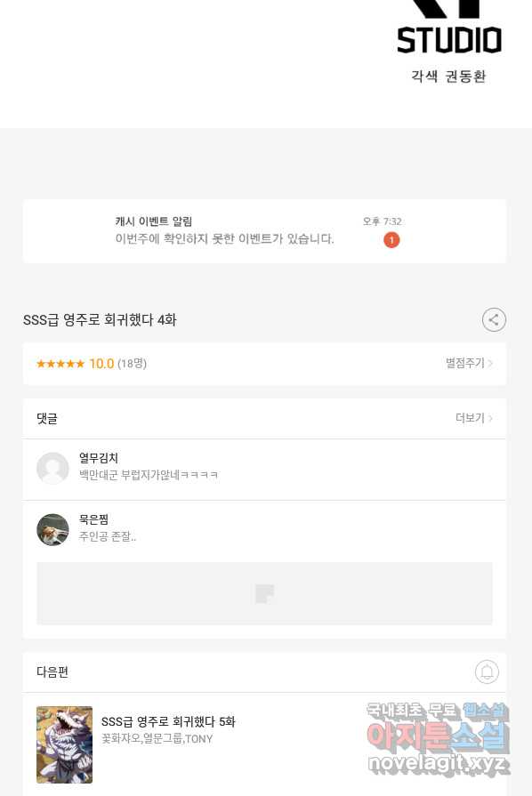Click 열무김치 default profile avatar

pos(52,468)
